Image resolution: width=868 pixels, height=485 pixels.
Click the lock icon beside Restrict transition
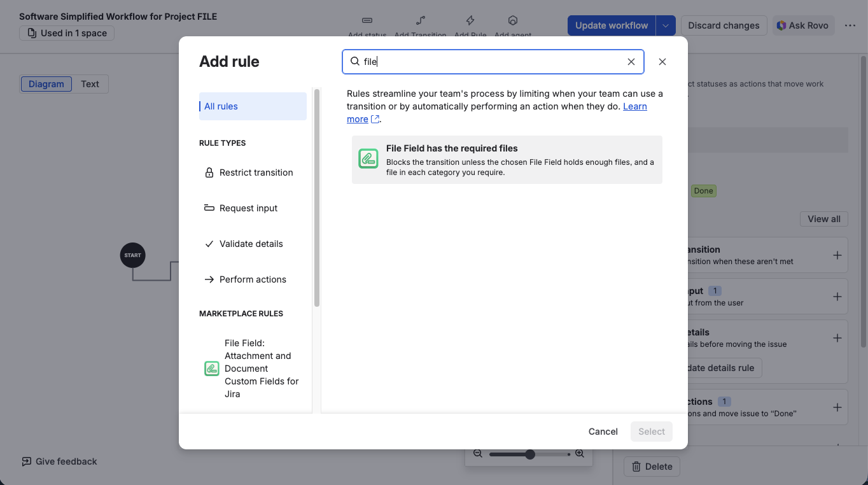point(209,172)
